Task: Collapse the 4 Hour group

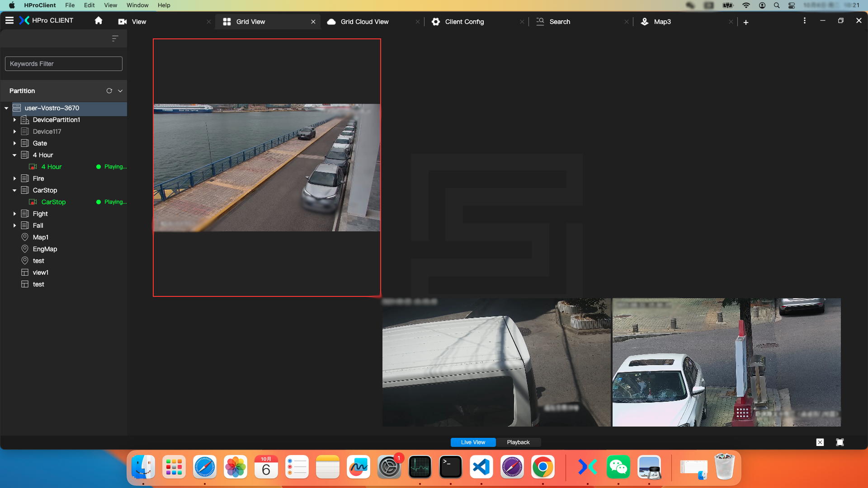Action: (14, 155)
